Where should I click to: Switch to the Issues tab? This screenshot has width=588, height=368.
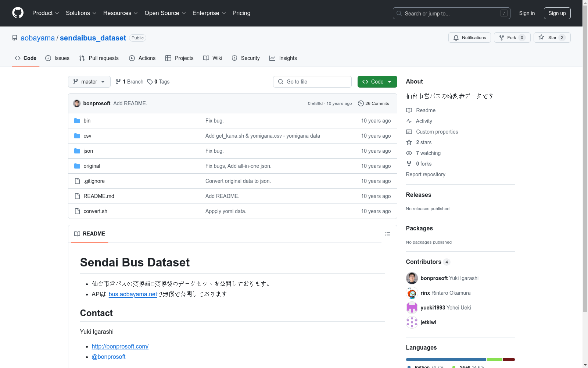(x=57, y=58)
